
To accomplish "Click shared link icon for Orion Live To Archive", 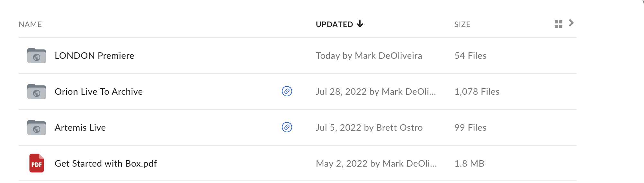I will [287, 91].
